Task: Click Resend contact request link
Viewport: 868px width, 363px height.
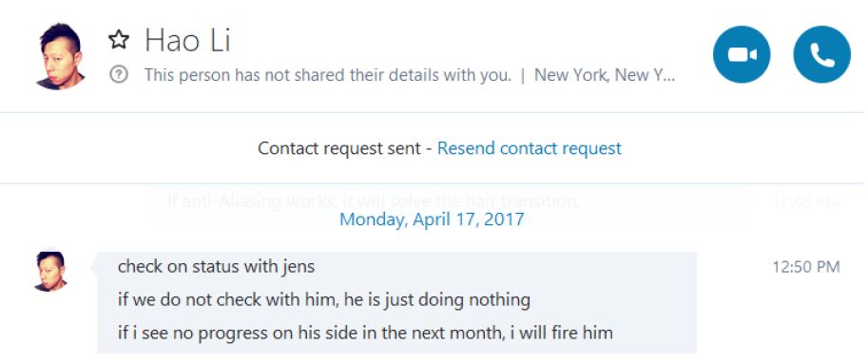Action: (530, 148)
